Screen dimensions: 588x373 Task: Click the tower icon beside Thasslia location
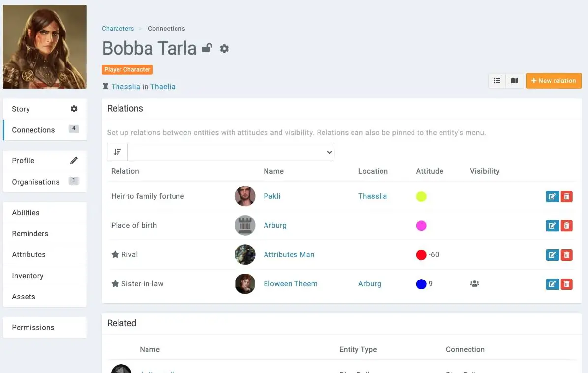(105, 86)
